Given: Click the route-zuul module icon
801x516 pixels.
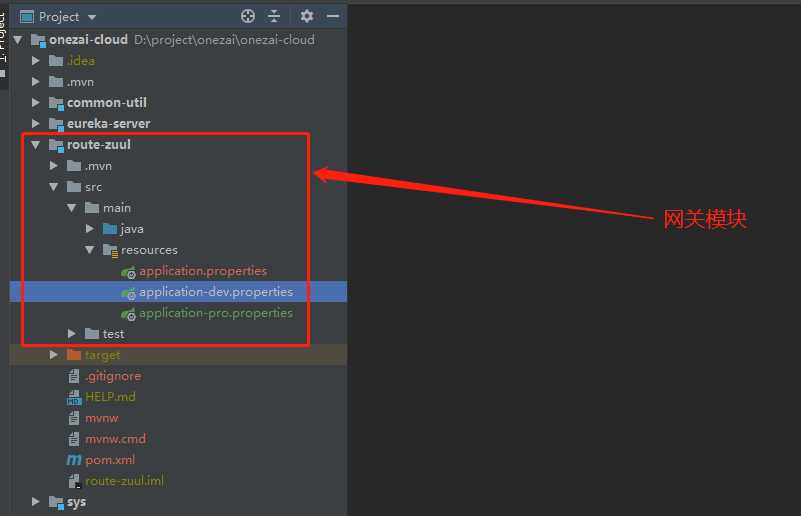Looking at the screenshot, I should [56, 146].
